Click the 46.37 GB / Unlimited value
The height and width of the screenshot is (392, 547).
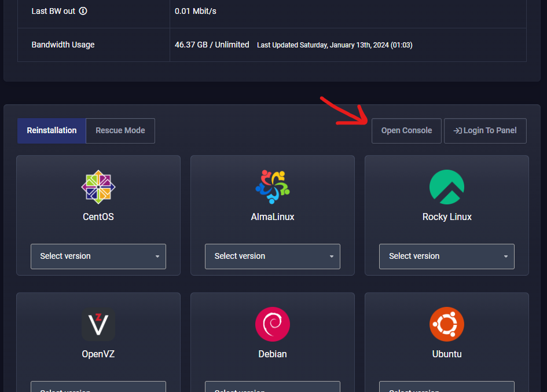coord(212,45)
